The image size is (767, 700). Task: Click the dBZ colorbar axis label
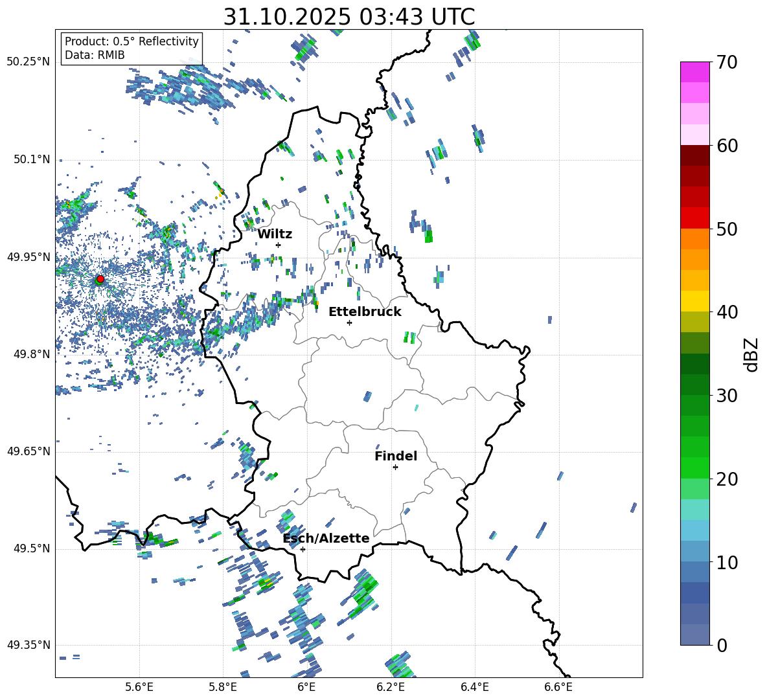[751, 354]
